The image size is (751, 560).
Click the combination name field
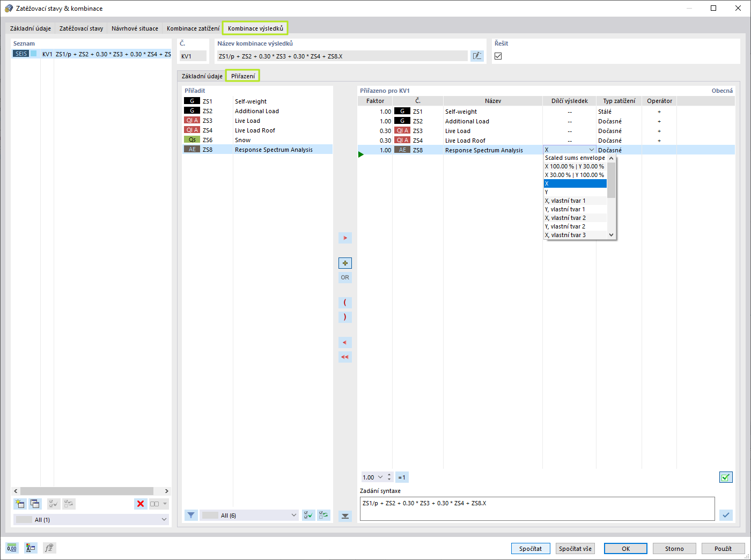(342, 56)
